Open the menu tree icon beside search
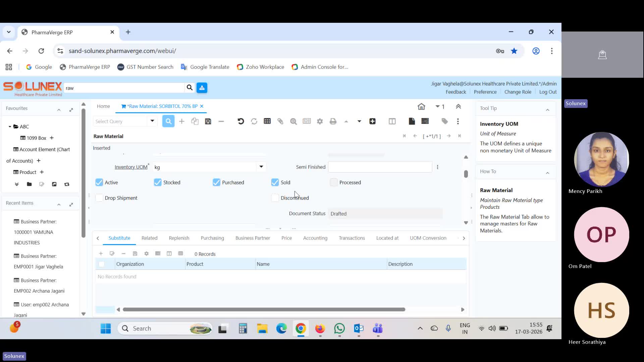Image resolution: width=644 pixels, height=362 pixels. tap(202, 88)
